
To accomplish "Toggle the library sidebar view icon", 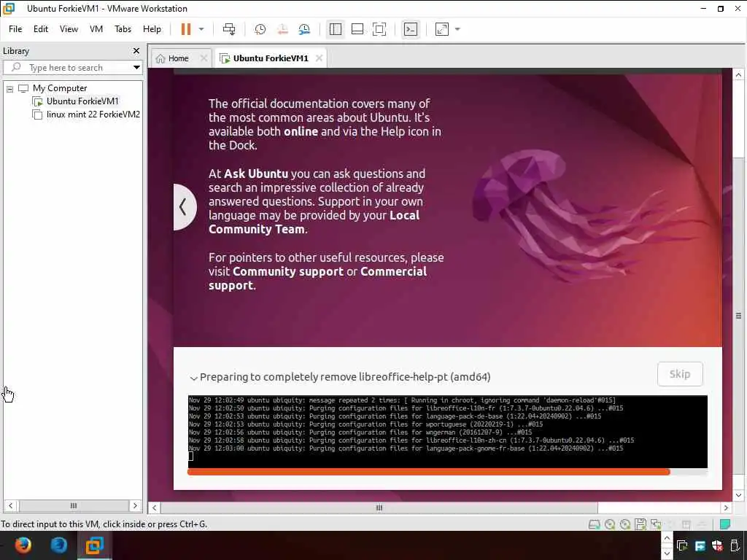I will pyautogui.click(x=336, y=29).
